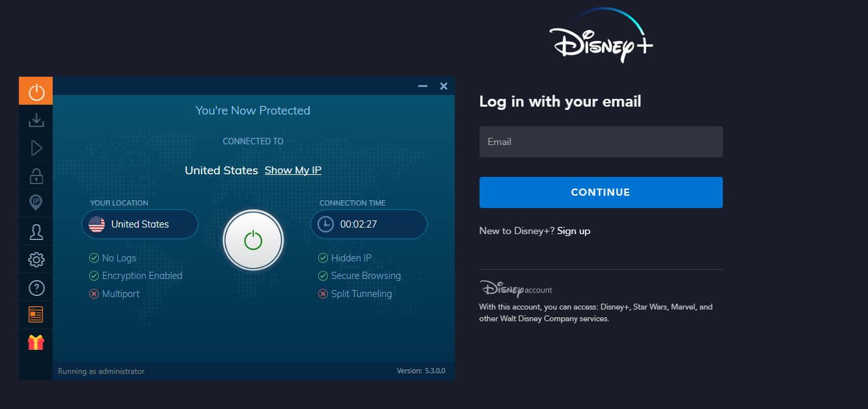Click the clock icon beside connection time
The image size is (868, 409).
pos(325,224)
